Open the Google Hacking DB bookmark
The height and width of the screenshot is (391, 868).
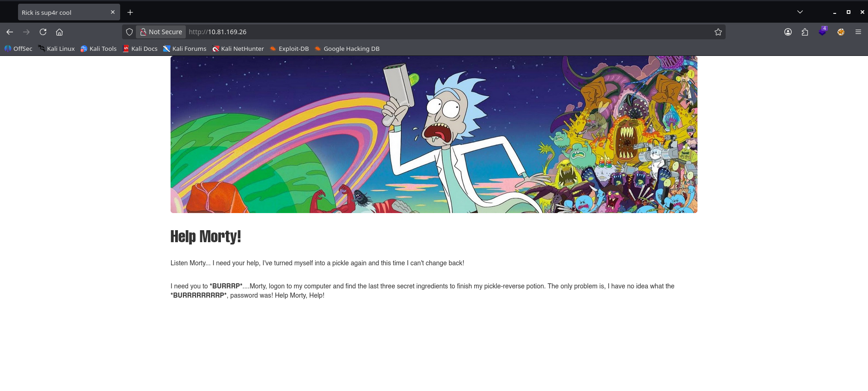pyautogui.click(x=347, y=49)
